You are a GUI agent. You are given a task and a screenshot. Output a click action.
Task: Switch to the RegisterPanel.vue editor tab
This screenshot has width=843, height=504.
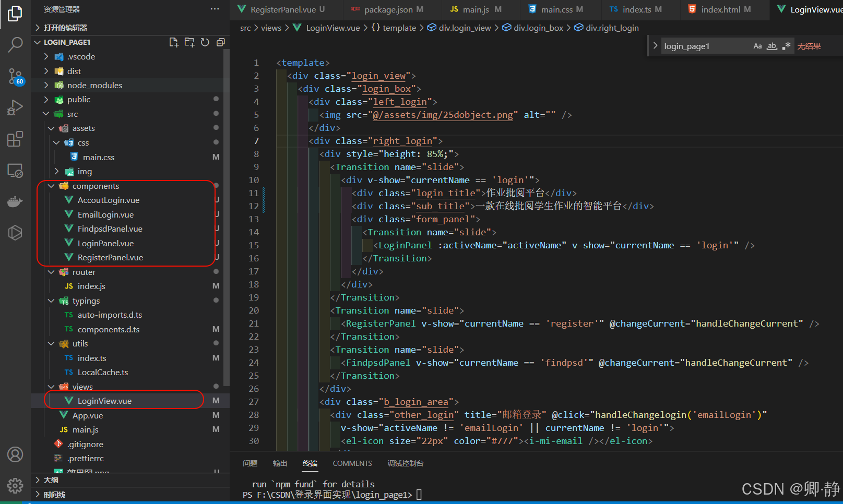click(x=287, y=9)
